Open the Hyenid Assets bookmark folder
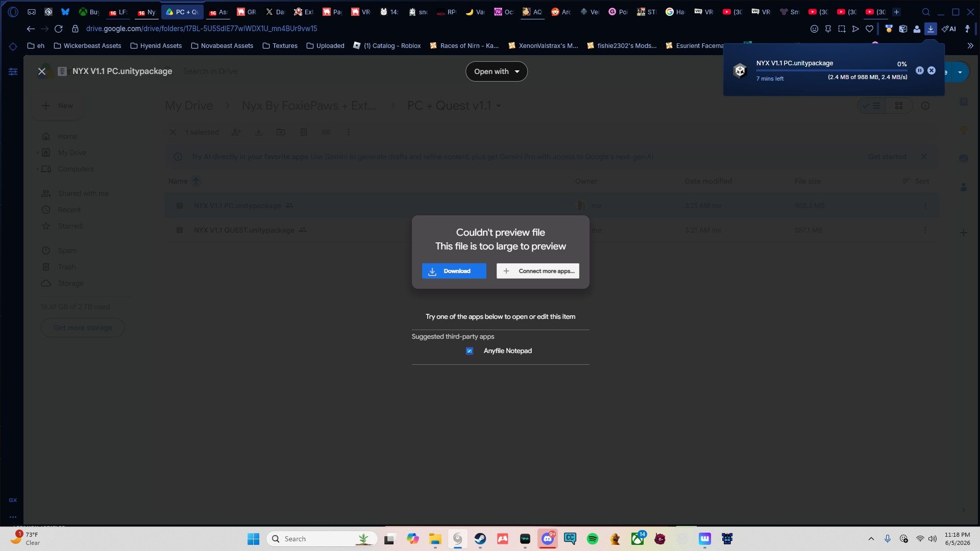This screenshot has width=980, height=551. (156, 46)
